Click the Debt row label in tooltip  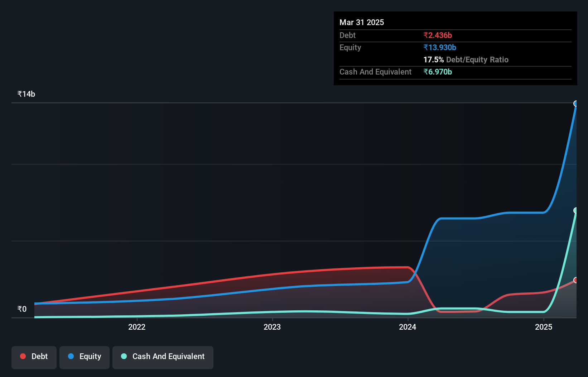click(347, 35)
